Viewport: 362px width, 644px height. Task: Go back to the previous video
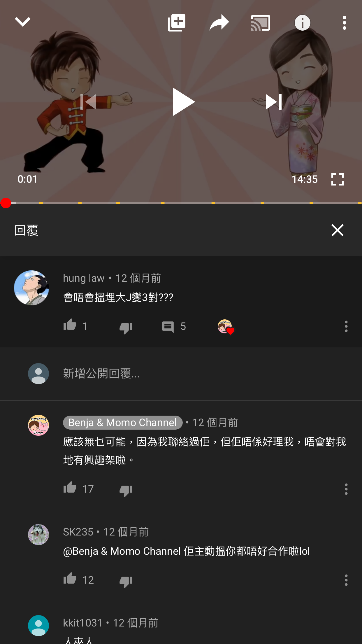(x=88, y=102)
